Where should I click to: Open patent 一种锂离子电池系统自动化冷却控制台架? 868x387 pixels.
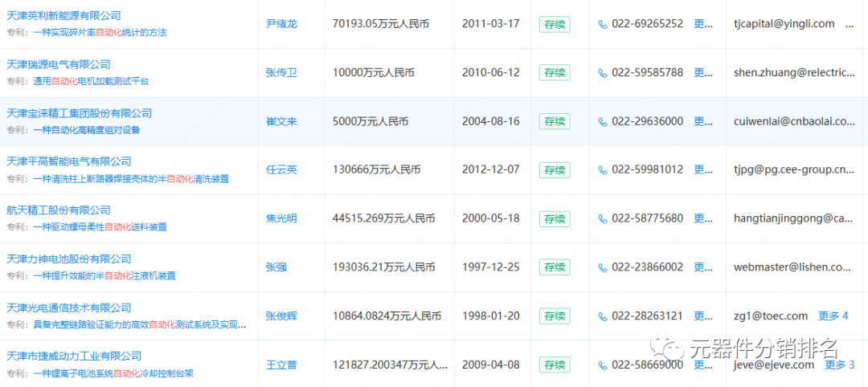coord(113,373)
